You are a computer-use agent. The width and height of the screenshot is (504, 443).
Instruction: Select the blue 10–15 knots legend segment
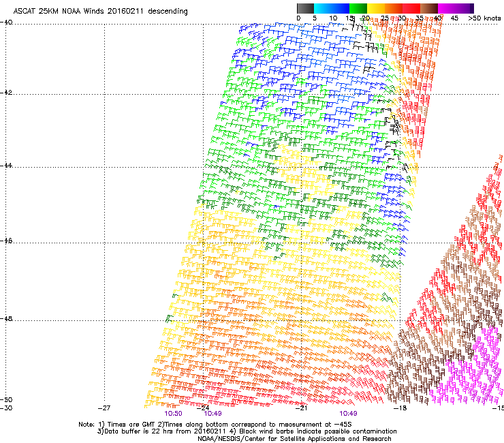coord(341,8)
